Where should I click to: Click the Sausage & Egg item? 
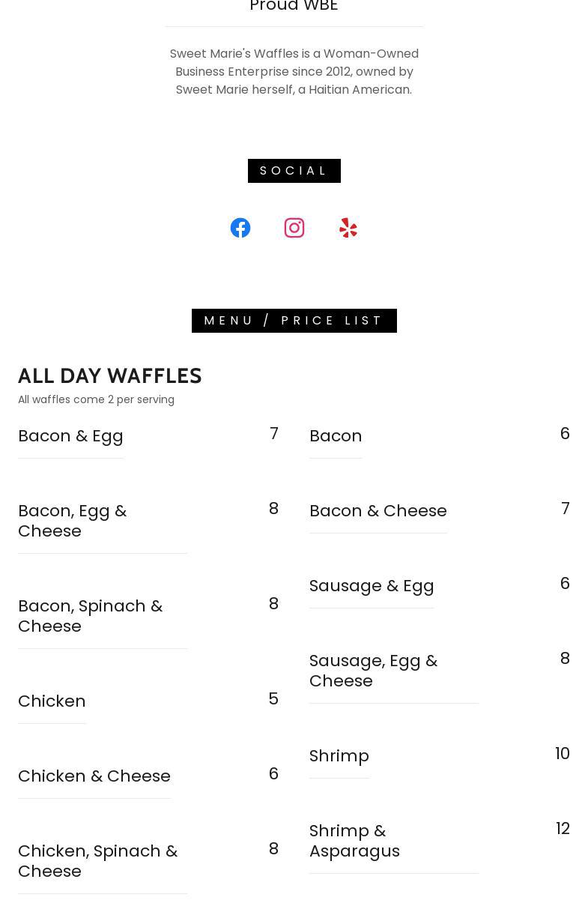[x=372, y=585]
